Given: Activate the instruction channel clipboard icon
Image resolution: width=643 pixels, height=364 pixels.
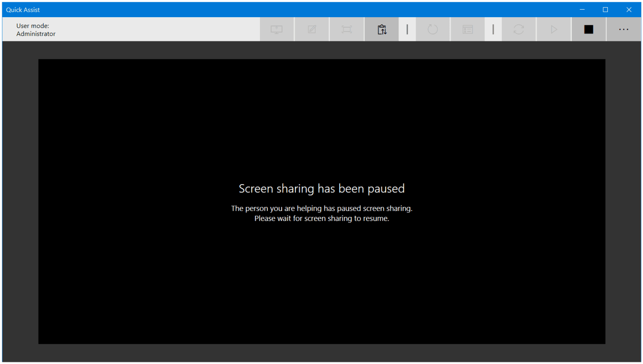Looking at the screenshot, I should click(381, 29).
